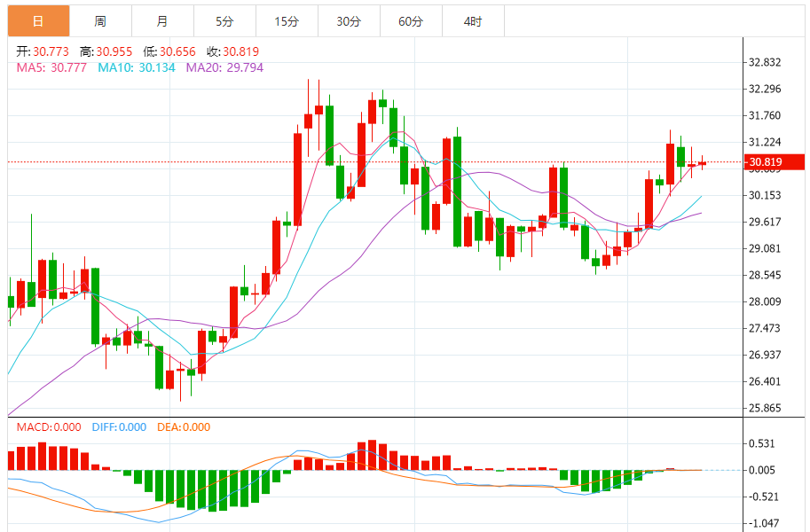Click the 30.153 price axis label

765,195
